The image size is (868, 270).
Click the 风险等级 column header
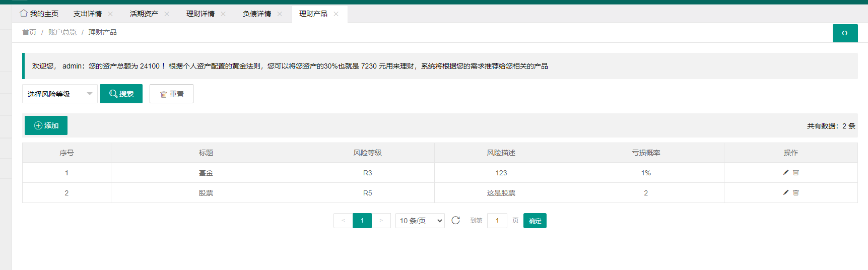pyautogui.click(x=368, y=153)
